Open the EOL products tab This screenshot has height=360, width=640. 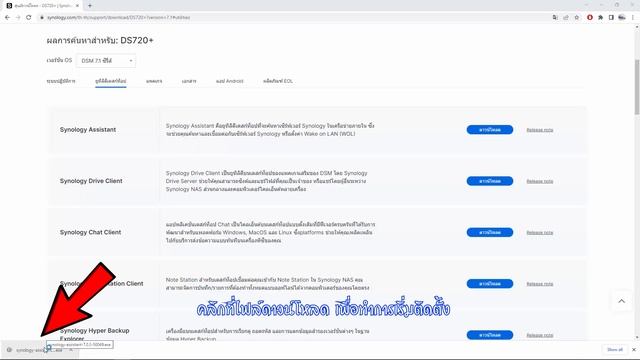coord(278,81)
